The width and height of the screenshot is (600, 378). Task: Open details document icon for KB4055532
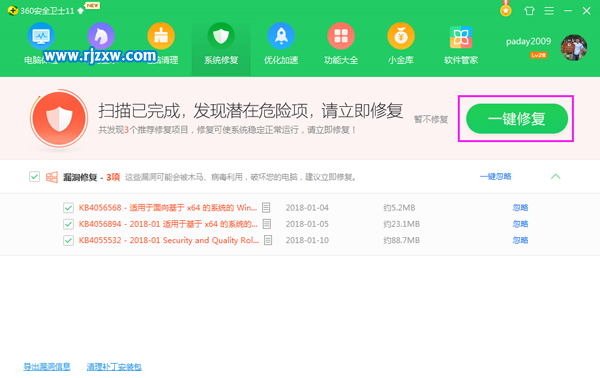click(x=268, y=240)
